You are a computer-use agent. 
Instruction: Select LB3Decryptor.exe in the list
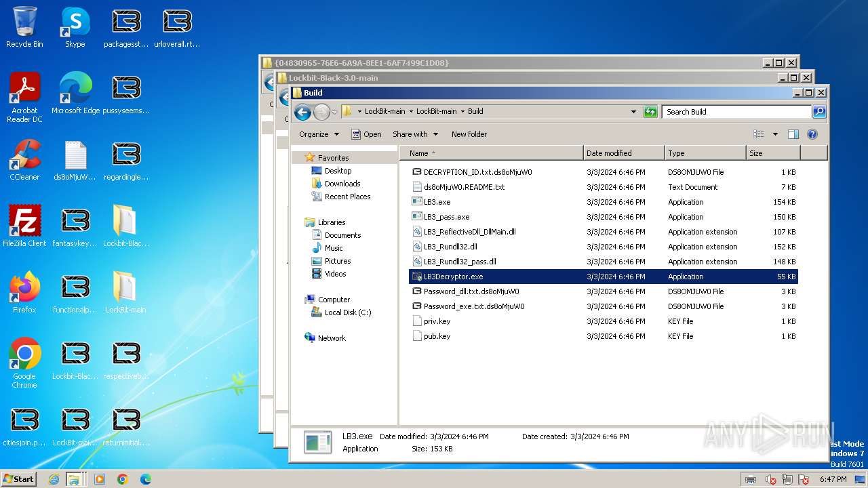click(604, 277)
